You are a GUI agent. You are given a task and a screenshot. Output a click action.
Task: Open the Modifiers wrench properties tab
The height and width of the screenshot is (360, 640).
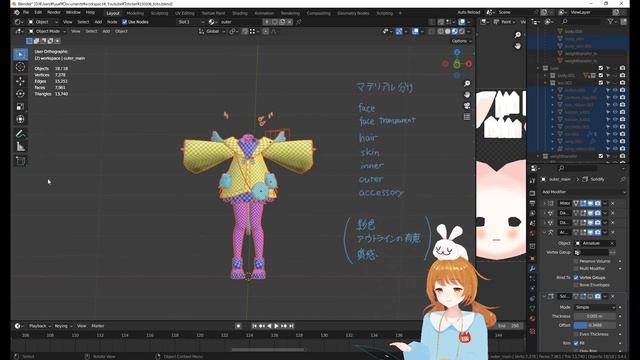coord(532,269)
